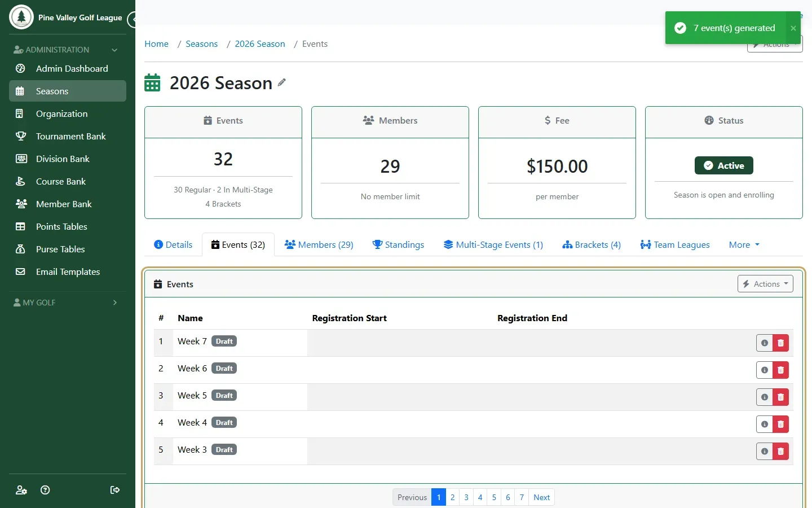Open the Events panel Actions dropdown

tap(765, 284)
